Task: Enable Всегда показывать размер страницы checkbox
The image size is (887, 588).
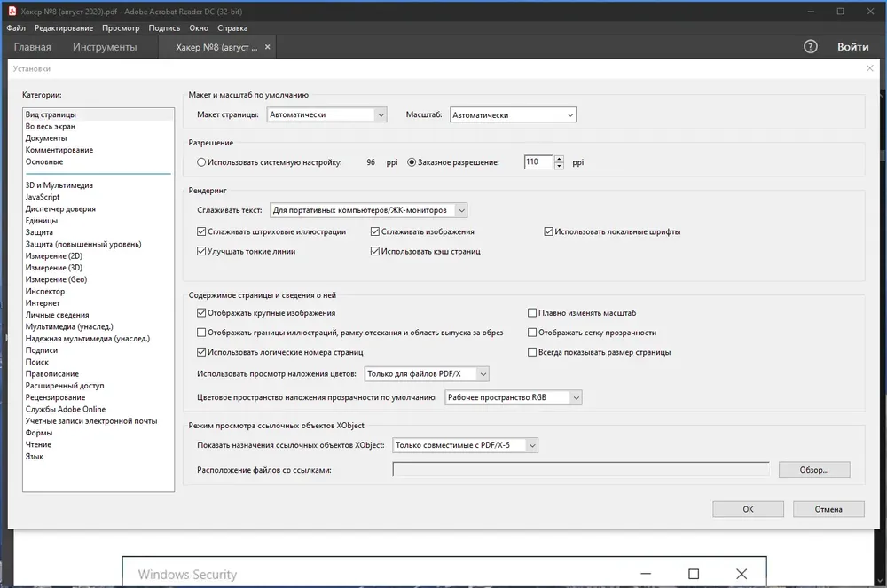Action: (531, 352)
